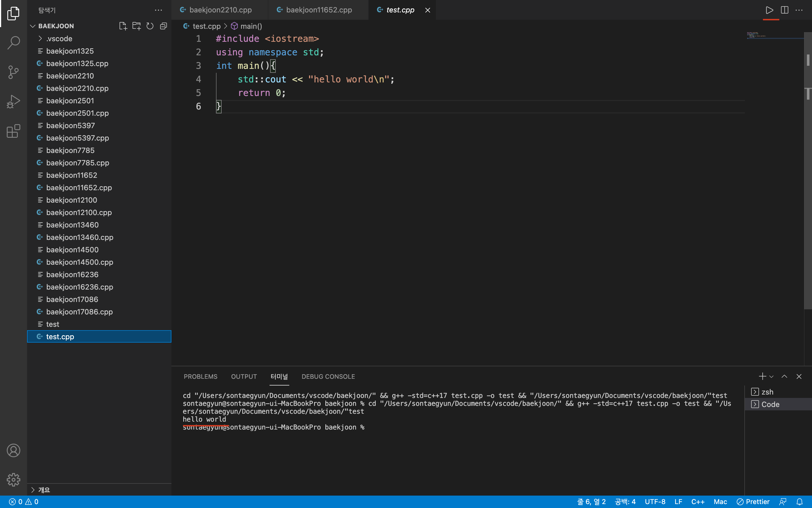Open the Manage settings gear
812x508 pixels.
click(14, 480)
